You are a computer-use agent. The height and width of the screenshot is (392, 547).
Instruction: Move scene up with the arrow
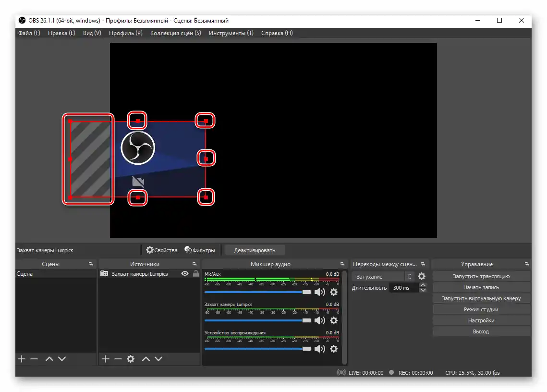(x=49, y=359)
